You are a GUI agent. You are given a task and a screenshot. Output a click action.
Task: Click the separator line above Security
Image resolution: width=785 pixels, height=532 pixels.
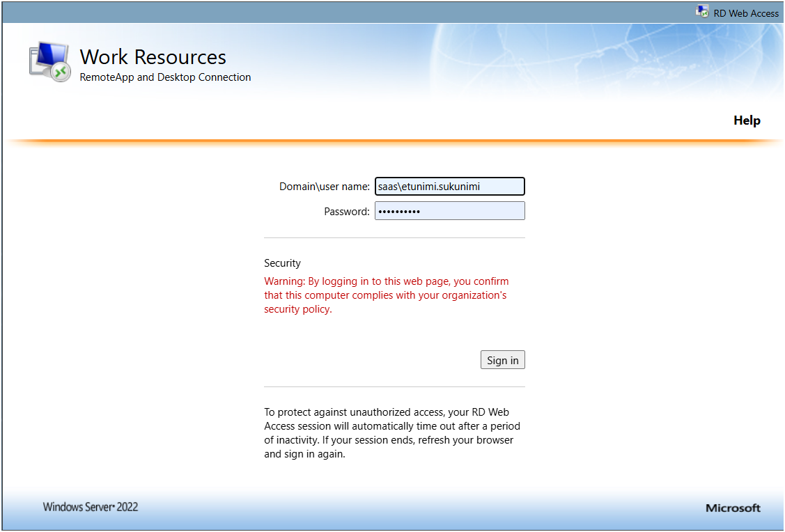pos(394,237)
